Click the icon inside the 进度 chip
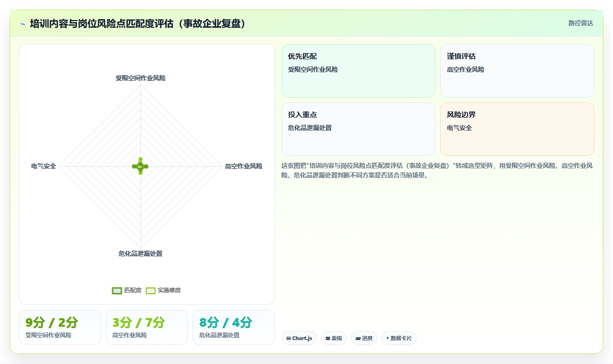613x364 pixels. click(x=358, y=338)
